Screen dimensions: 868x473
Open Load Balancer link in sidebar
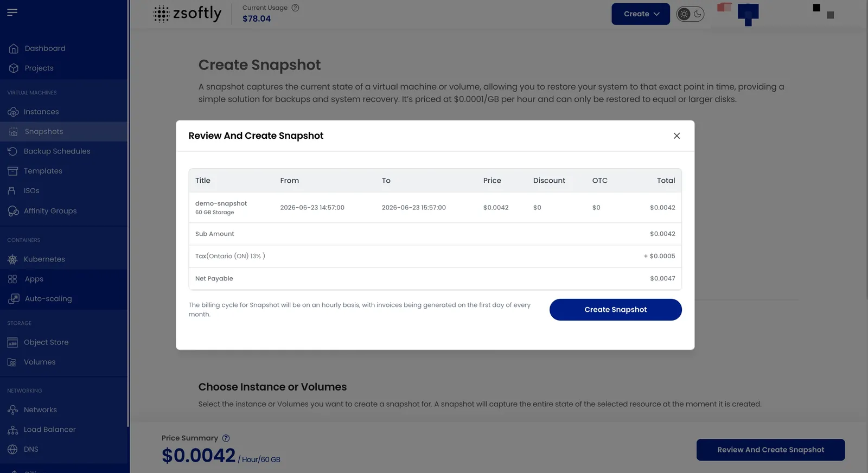(50, 430)
